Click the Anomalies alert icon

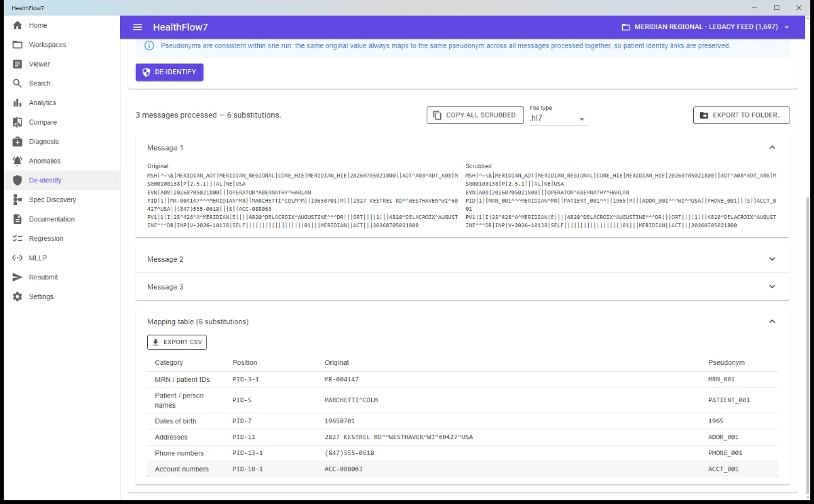pos(18,161)
